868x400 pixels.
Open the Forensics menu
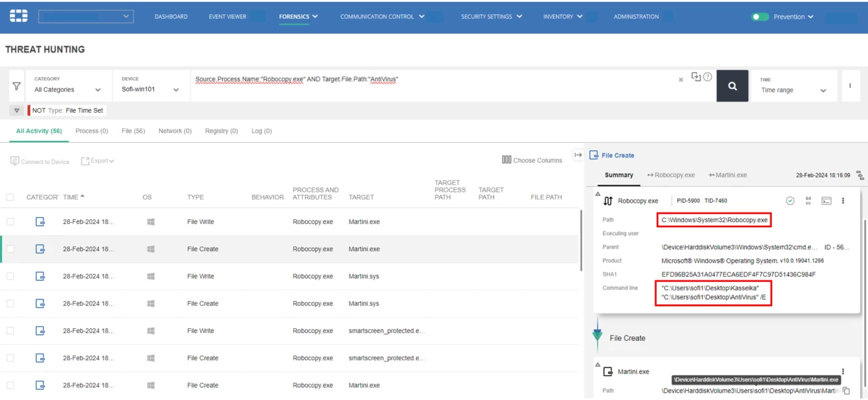click(298, 17)
